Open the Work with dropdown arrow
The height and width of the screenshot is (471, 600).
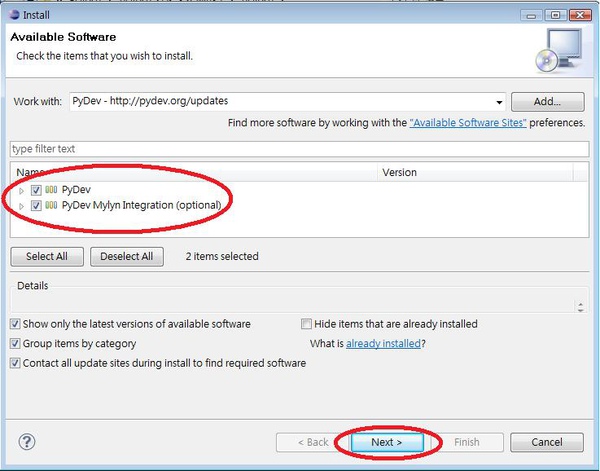pyautogui.click(x=499, y=102)
